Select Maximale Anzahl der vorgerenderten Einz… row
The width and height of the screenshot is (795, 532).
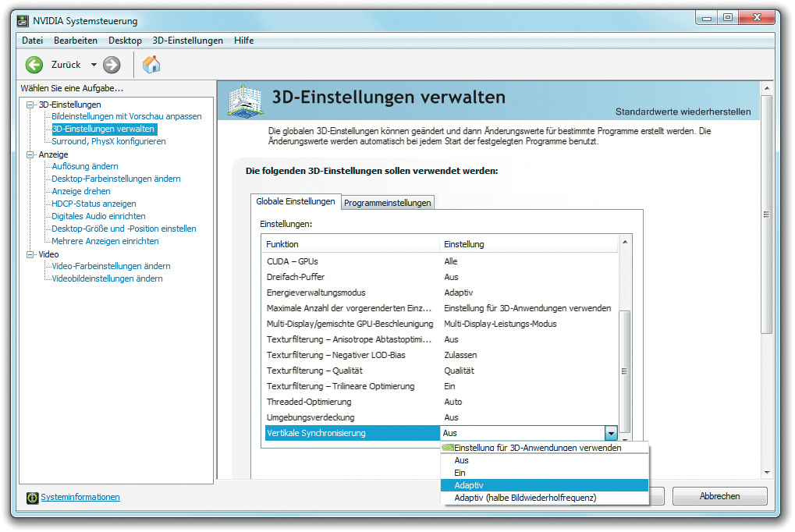441,308
